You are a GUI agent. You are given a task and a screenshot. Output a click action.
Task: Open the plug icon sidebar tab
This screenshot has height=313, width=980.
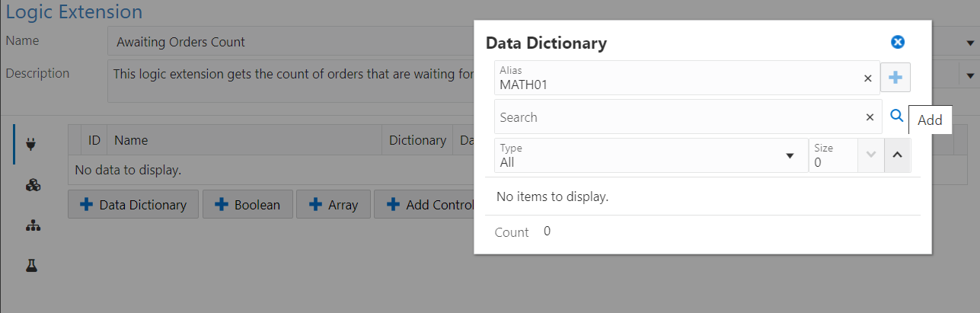(x=32, y=144)
